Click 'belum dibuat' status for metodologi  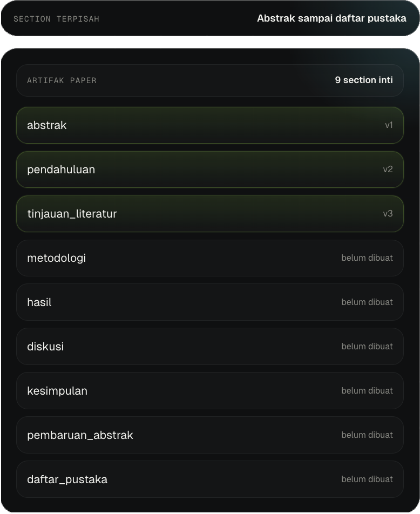tap(367, 258)
